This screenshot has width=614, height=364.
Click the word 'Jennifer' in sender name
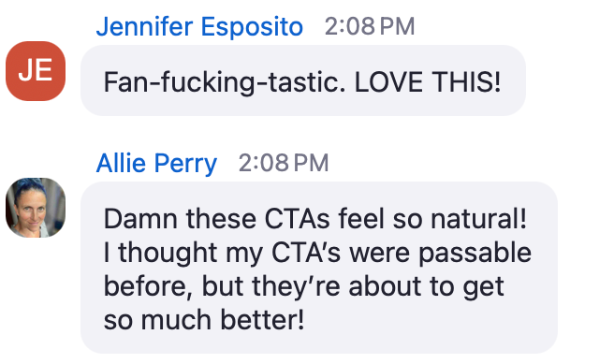[x=144, y=26]
